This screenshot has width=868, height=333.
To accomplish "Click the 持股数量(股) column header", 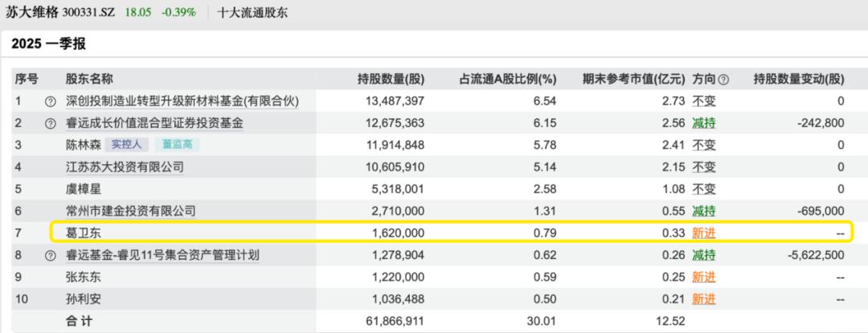I will [391, 80].
